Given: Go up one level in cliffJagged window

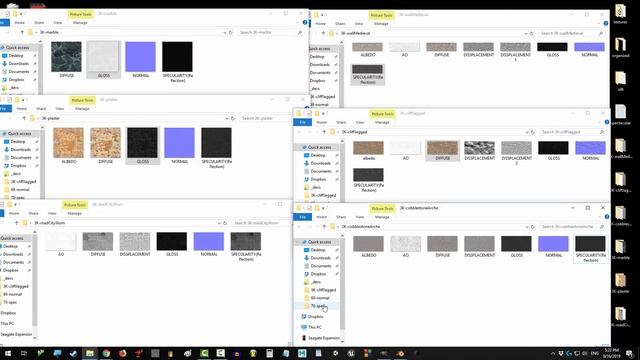Looking at the screenshot, I should pos(324,132).
